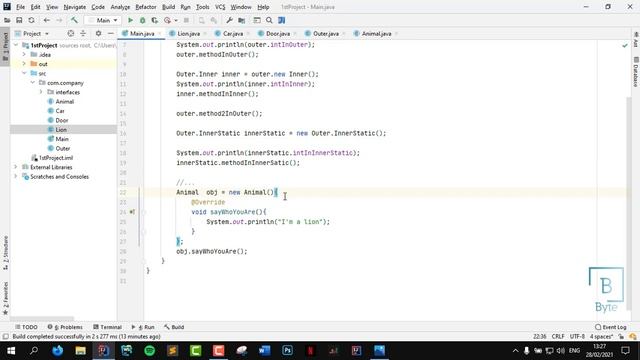Navigate back with the left arrow icon

[47, 20]
